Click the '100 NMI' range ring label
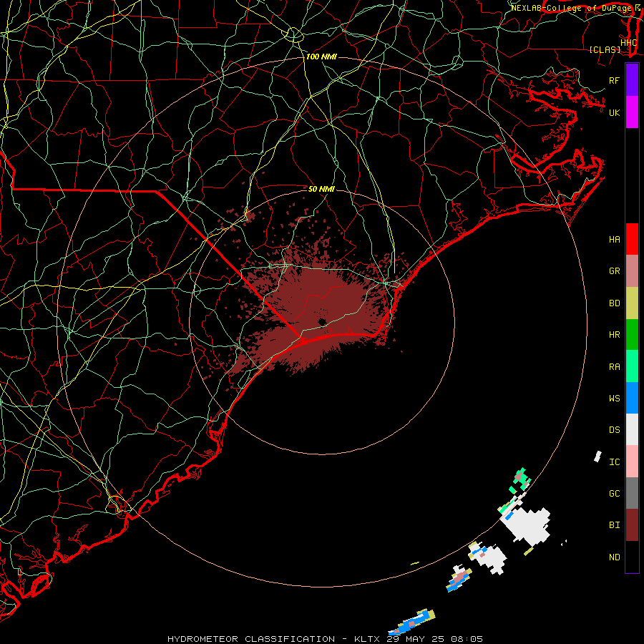 pyautogui.click(x=321, y=57)
